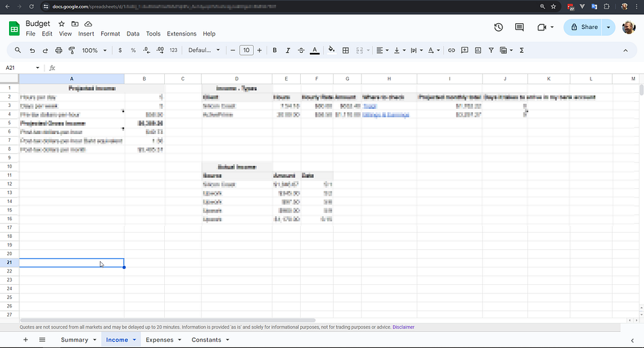Format selection as percent

[x=133, y=50]
